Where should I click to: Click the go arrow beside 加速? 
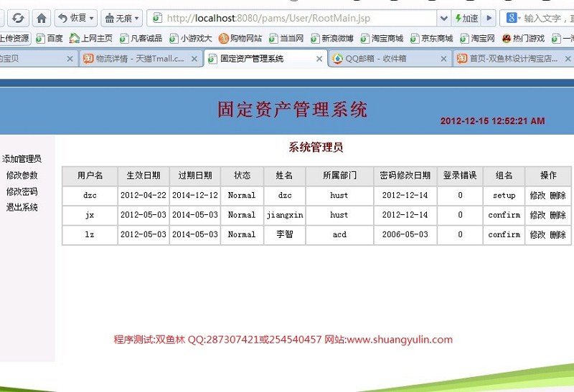pos(489,18)
